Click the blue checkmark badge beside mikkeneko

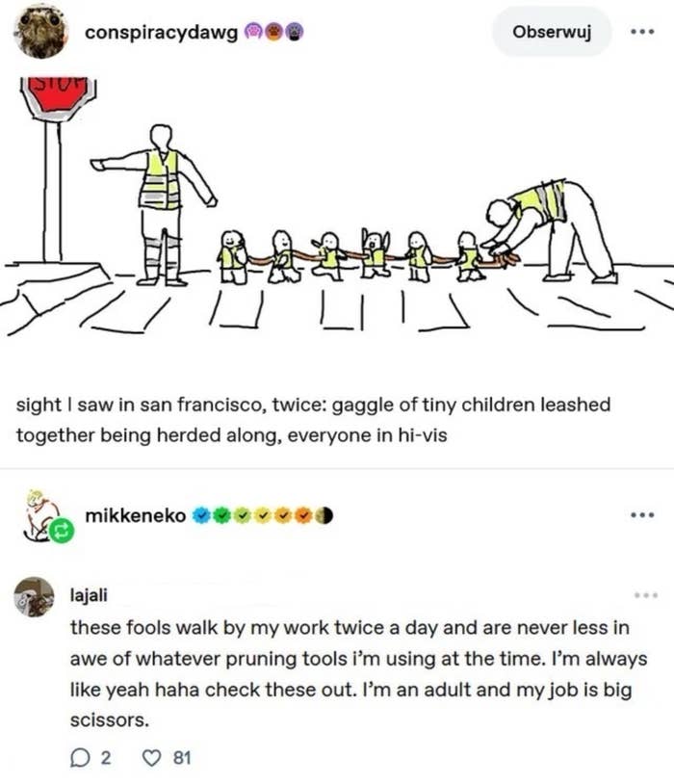click(x=200, y=516)
